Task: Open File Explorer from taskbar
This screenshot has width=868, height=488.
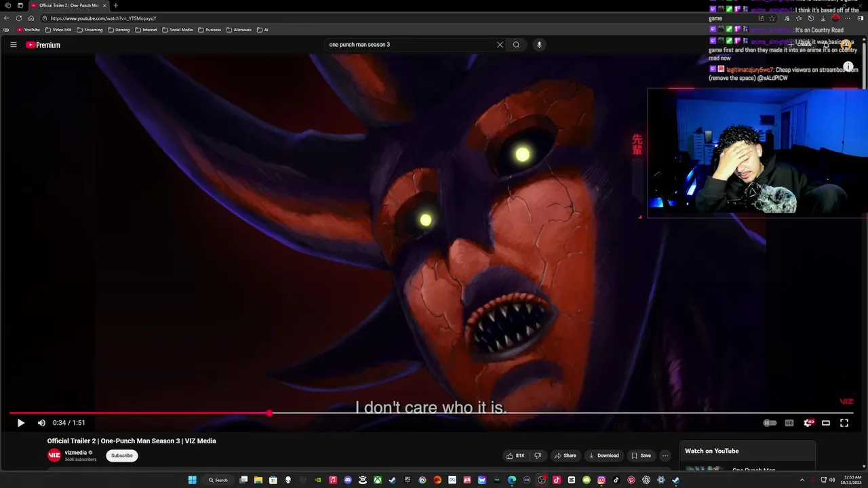Action: pyautogui.click(x=258, y=480)
